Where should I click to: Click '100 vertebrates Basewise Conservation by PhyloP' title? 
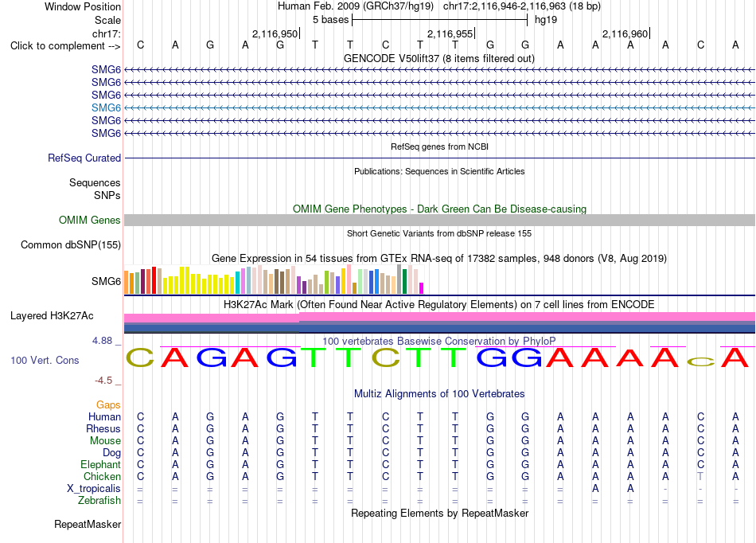pyautogui.click(x=439, y=342)
